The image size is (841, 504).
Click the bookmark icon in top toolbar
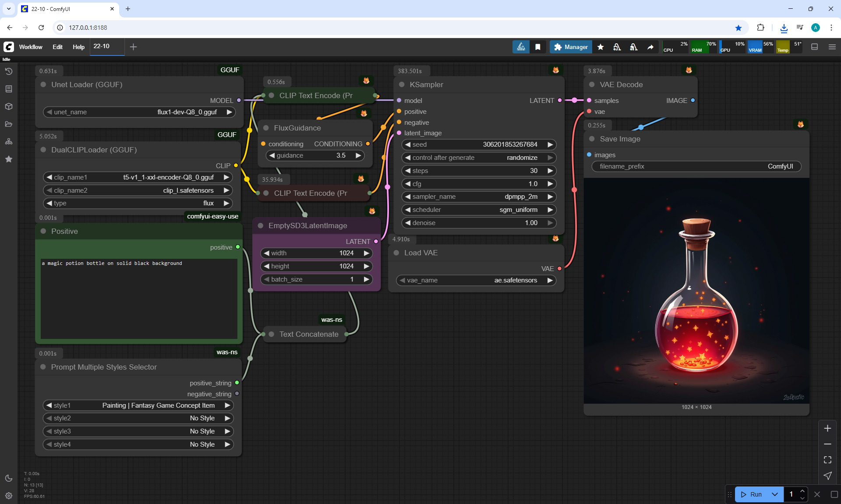pos(538,47)
